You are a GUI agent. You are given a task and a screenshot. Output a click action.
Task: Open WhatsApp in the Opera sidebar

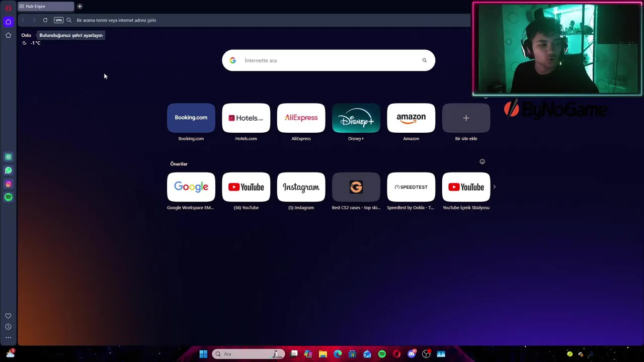click(8, 170)
